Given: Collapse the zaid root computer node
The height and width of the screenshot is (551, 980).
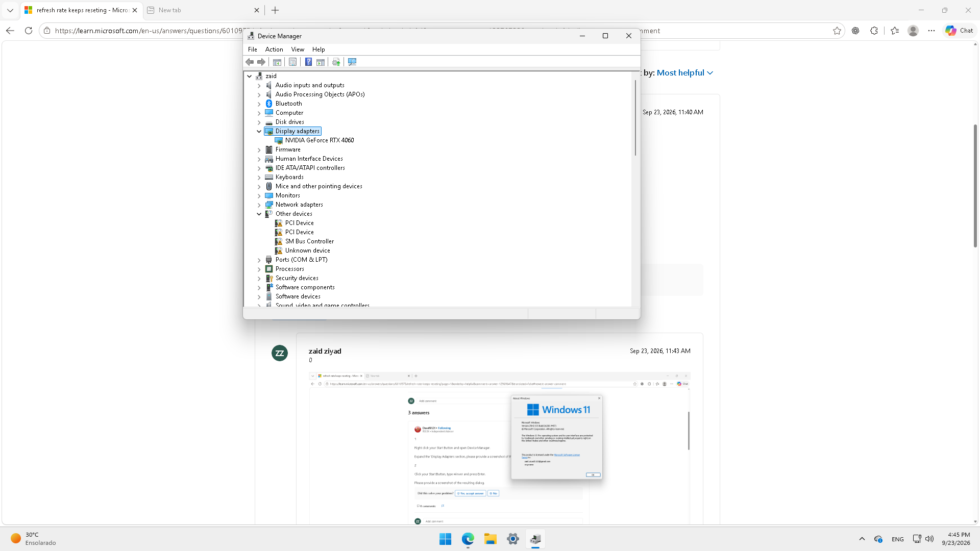Looking at the screenshot, I should pos(250,76).
